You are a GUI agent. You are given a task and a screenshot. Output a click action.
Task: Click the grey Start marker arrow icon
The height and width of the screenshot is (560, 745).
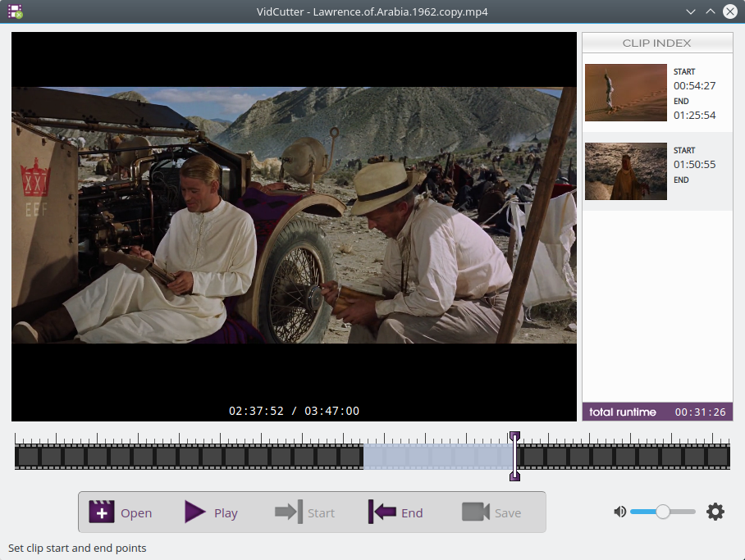tap(289, 512)
